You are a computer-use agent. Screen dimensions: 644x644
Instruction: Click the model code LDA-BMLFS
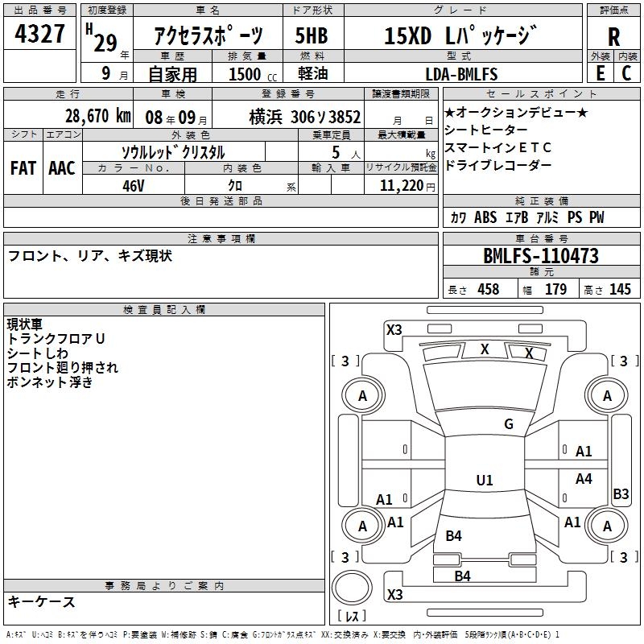tap(461, 74)
